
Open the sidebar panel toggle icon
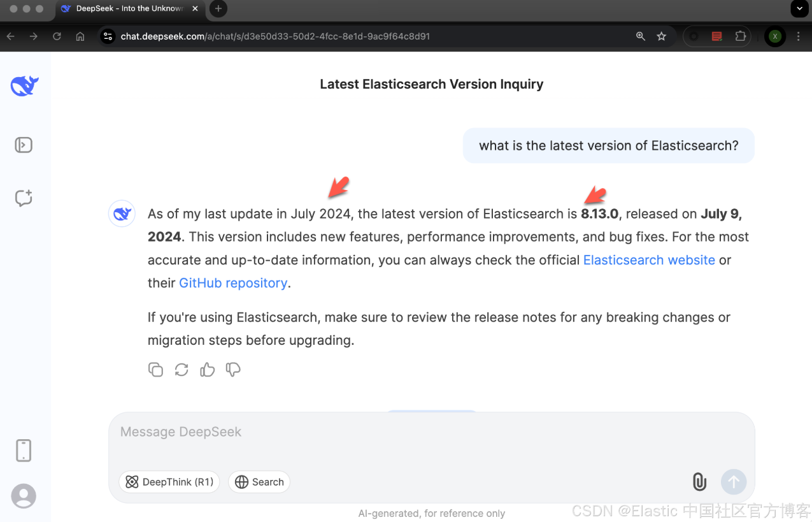pyautogui.click(x=24, y=145)
